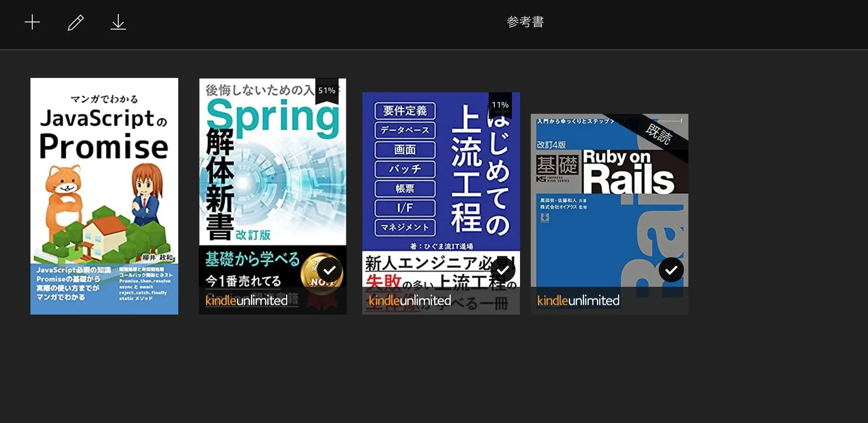Toggle the checkmark on はじめての上流工程

click(x=503, y=270)
